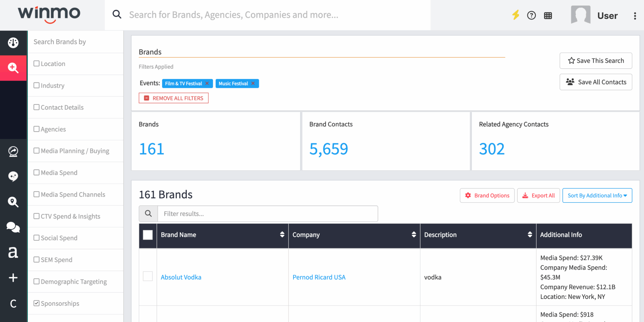Check the Contact Details filter checkbox
Viewport: 644px width, 322px height.
[x=36, y=107]
